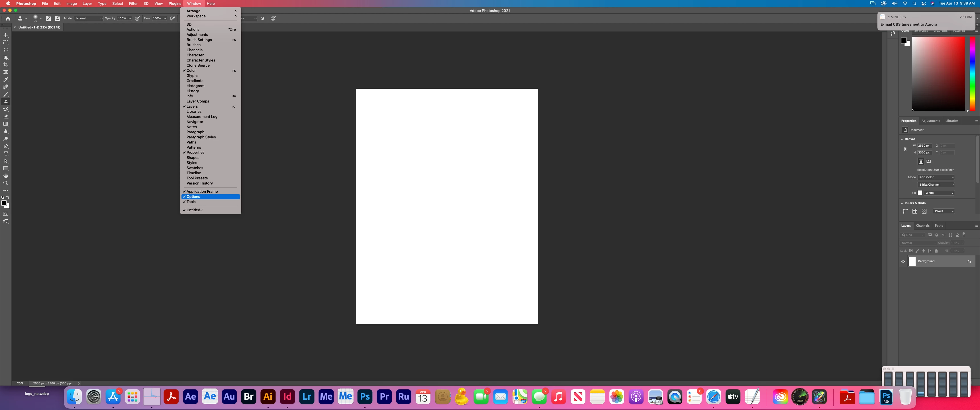980x410 pixels.
Task: Toggle Application Frame in Window menu
Action: click(x=202, y=191)
